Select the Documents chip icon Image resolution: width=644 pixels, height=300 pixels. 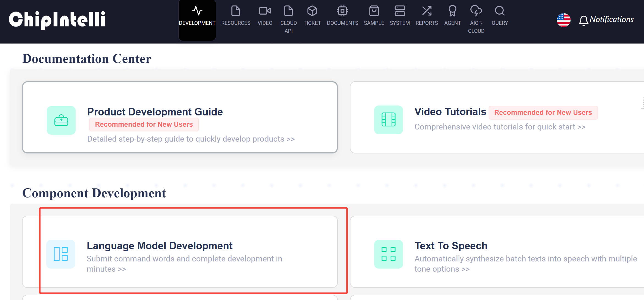[x=342, y=11]
